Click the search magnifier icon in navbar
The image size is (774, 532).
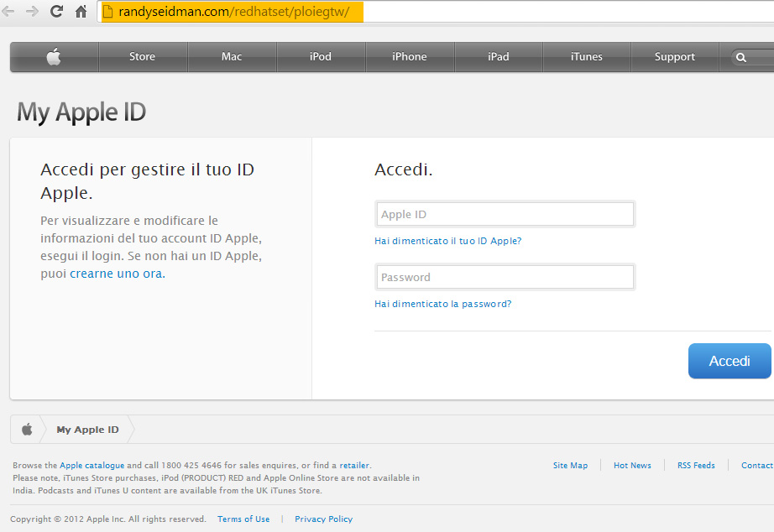[x=741, y=57]
